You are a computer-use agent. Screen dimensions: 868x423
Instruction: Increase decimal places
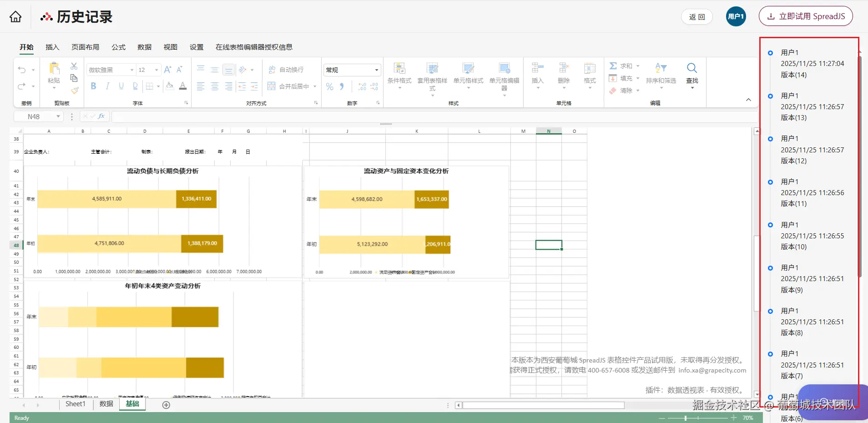pos(362,86)
